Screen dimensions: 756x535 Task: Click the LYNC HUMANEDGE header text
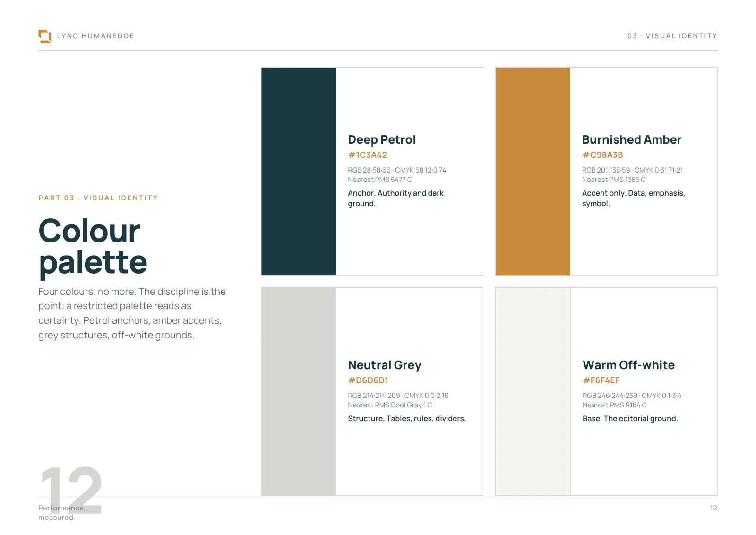click(x=95, y=36)
